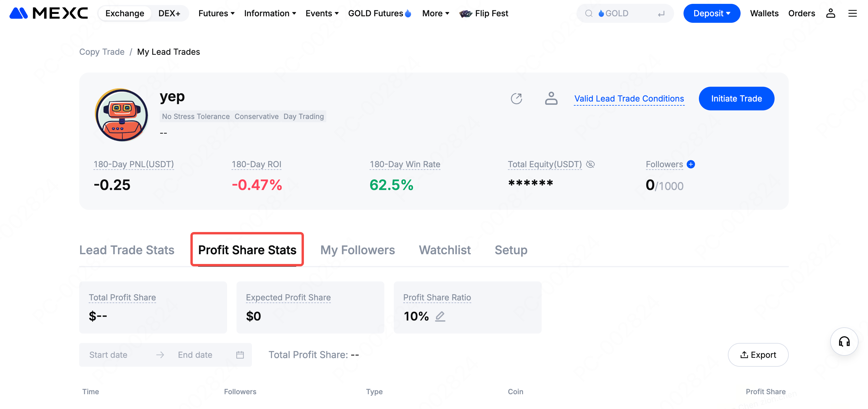Open the headset customer support button

coord(844,341)
